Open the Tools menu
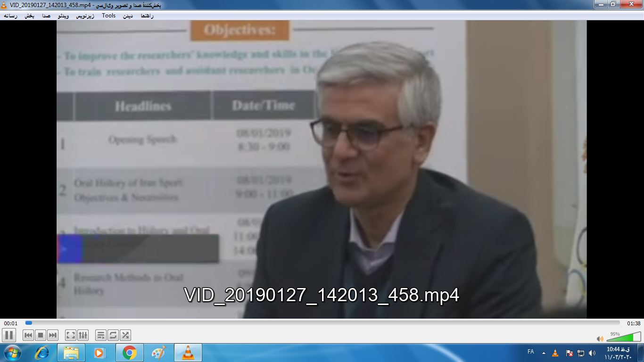This screenshot has height=362, width=644. coord(108,16)
